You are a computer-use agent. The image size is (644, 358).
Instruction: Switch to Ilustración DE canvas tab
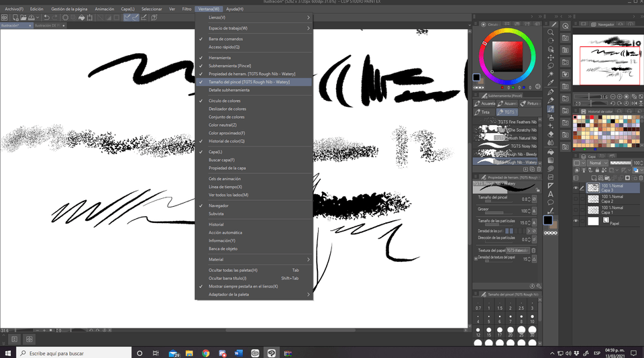[x=50, y=26]
